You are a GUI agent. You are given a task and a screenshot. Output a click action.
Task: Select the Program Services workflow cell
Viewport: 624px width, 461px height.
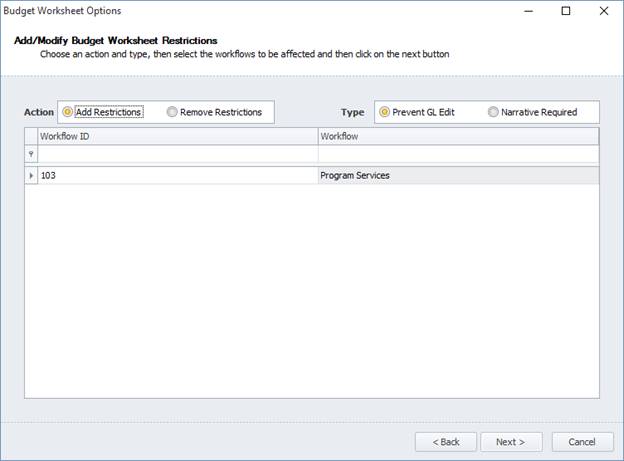pyautogui.click(x=457, y=176)
